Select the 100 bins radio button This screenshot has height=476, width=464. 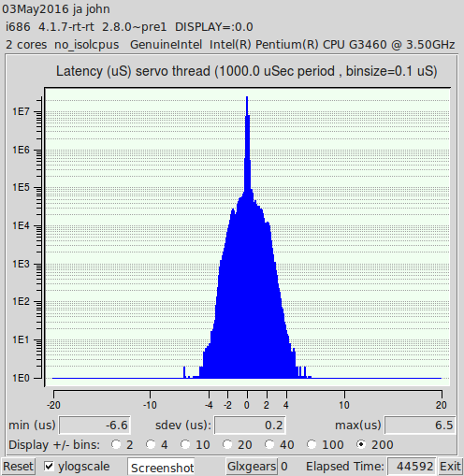[312, 444]
